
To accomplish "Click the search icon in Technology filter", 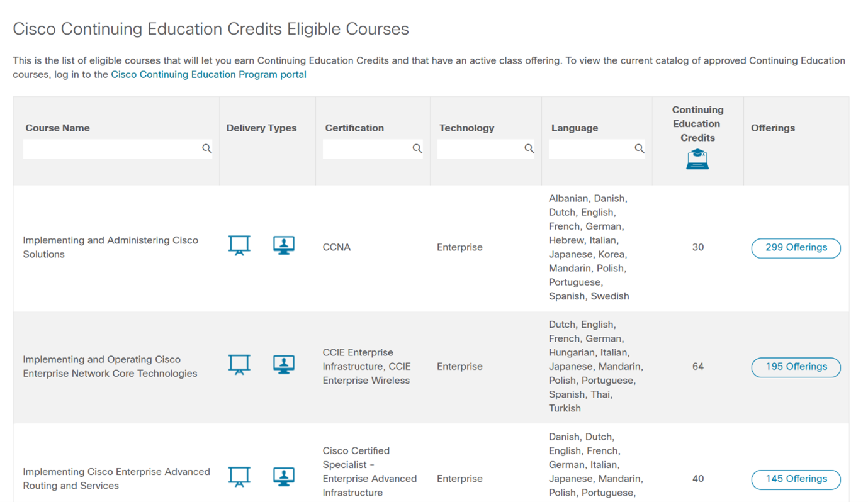I will [x=529, y=148].
